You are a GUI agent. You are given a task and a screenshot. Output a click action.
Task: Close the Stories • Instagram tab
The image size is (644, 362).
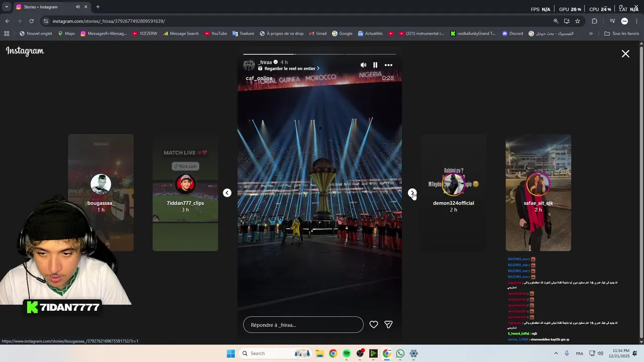tap(86, 7)
